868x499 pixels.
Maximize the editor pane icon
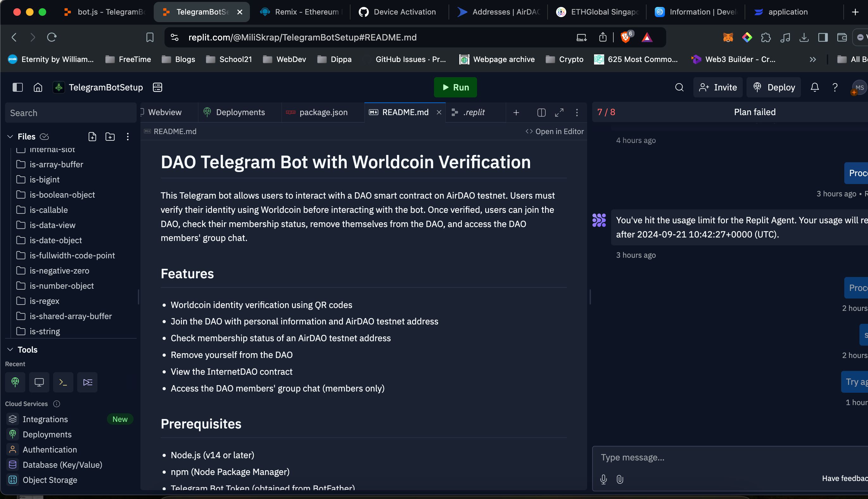click(559, 112)
